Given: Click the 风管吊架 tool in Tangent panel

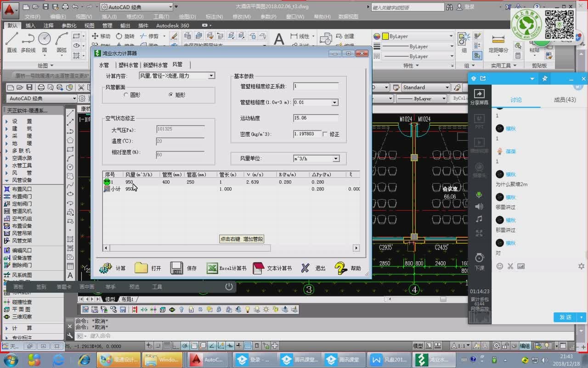Looking at the screenshot, I should click(x=18, y=233).
